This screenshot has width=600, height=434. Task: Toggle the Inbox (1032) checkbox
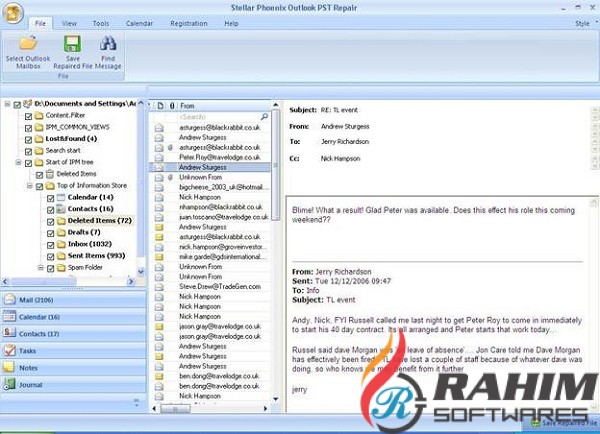coord(51,245)
